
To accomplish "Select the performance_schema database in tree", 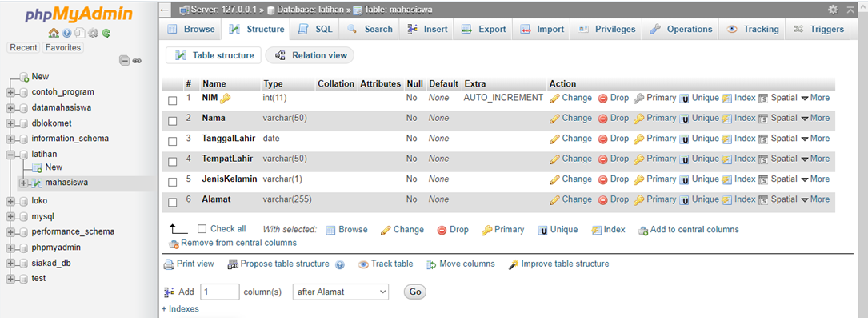I will [73, 231].
